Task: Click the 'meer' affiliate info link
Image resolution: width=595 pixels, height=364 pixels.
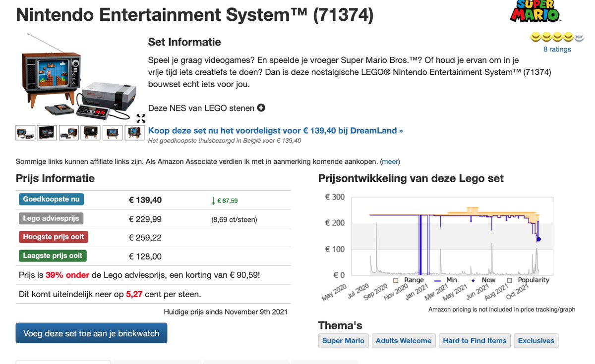Action: (x=391, y=161)
